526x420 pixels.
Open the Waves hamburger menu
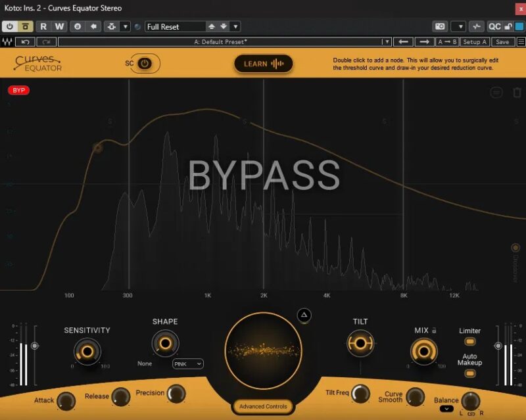point(521,42)
